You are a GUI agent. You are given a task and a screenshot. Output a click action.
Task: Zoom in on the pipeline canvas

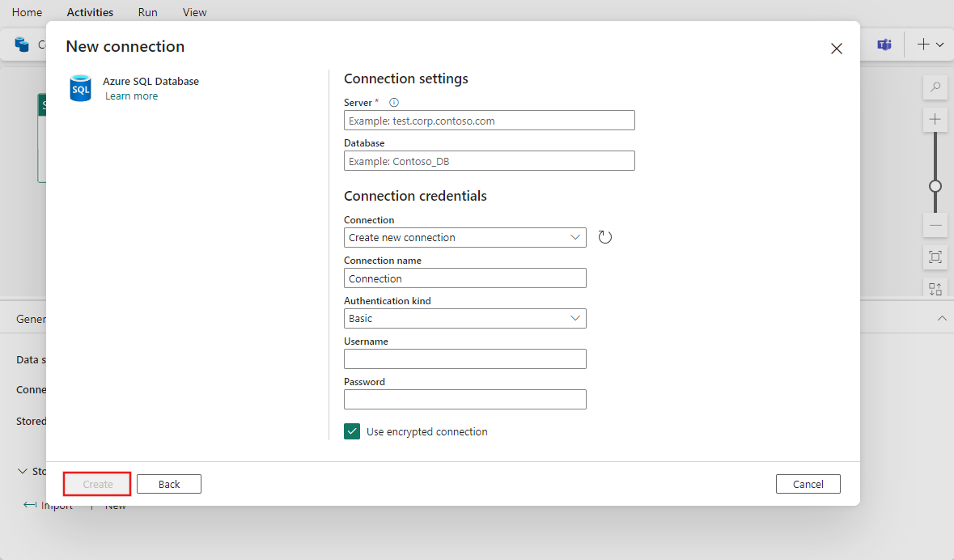coord(935,120)
